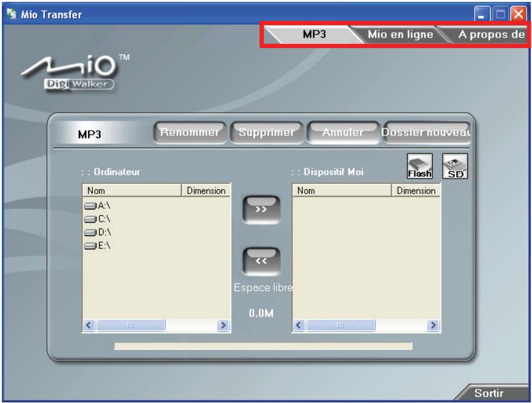Screen dimensions: 532x403
Task: Open drive D:\ in Ordinateur list
Action: tap(98, 232)
